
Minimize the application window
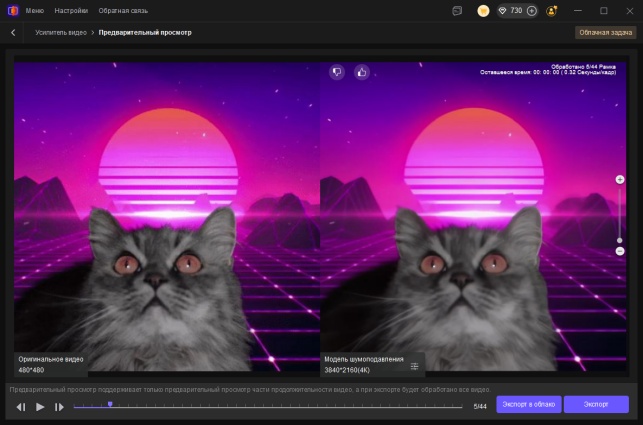578,11
